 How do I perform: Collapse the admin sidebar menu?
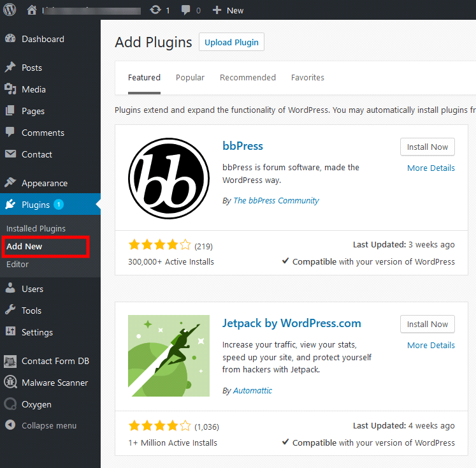tap(48, 425)
